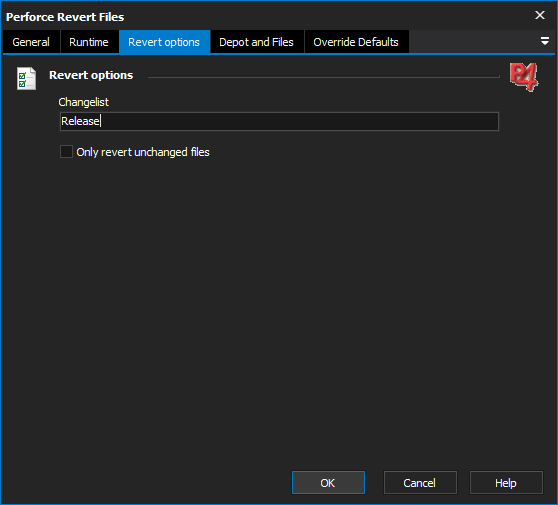This screenshot has width=558, height=505.
Task: Click the Perforce Revert Files title text
Action: pos(65,17)
